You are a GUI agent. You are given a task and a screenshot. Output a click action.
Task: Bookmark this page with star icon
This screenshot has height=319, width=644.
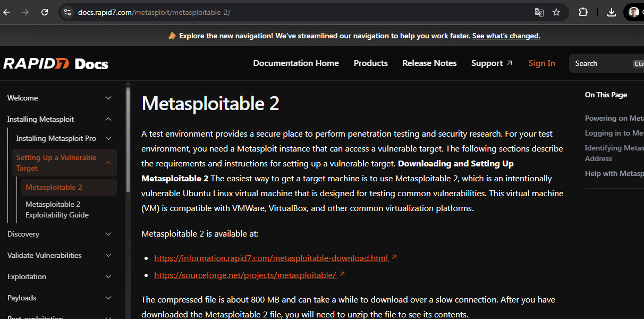point(556,12)
